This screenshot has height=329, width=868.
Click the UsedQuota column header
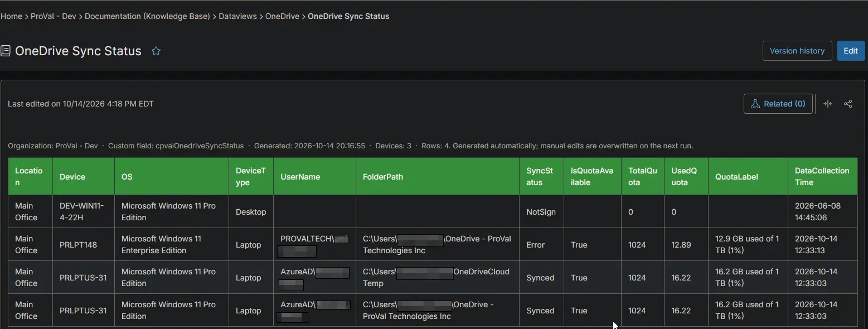tap(686, 176)
